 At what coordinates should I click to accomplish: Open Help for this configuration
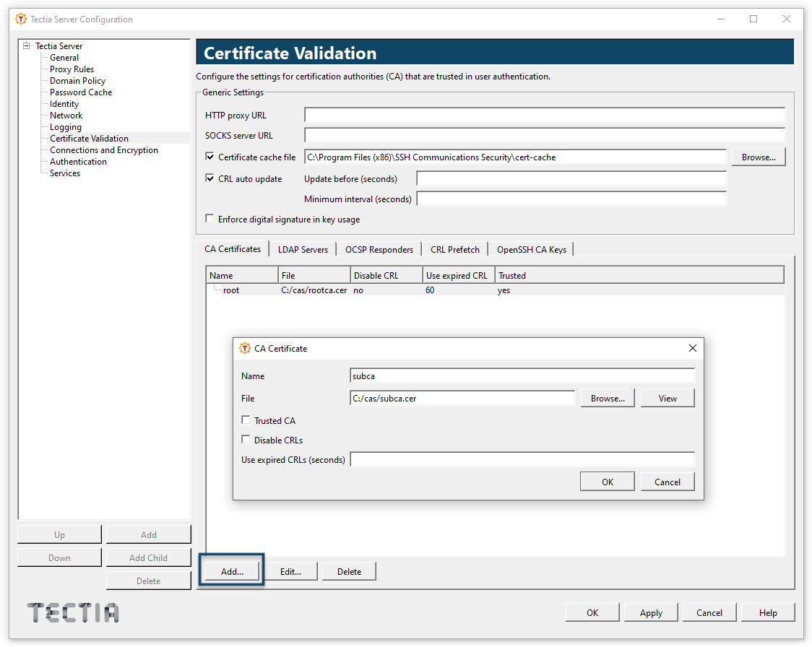point(768,612)
